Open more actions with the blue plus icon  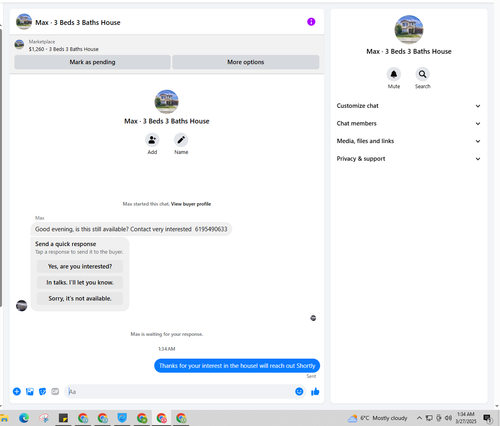pos(17,391)
